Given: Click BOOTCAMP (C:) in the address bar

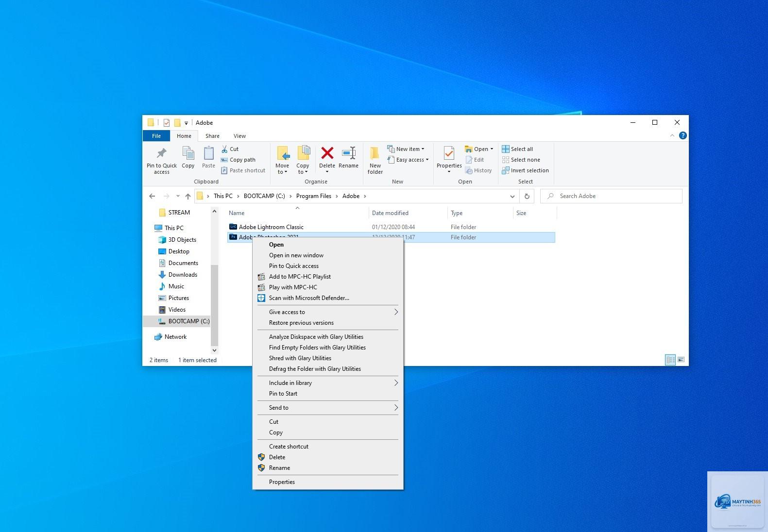Looking at the screenshot, I should click(x=264, y=196).
